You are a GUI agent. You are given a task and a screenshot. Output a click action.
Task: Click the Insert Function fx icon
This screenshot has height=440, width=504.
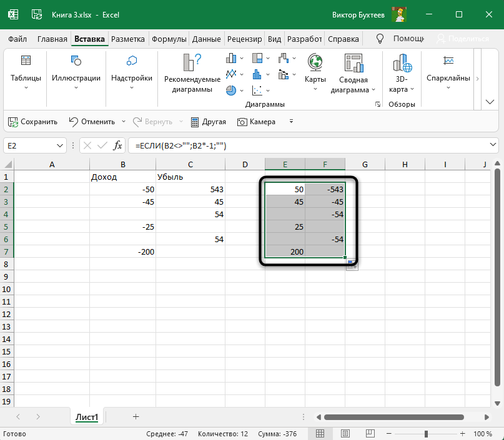click(x=117, y=145)
